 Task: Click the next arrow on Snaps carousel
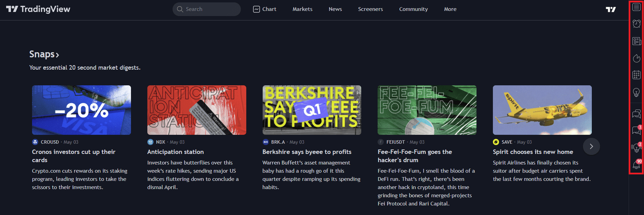click(591, 146)
